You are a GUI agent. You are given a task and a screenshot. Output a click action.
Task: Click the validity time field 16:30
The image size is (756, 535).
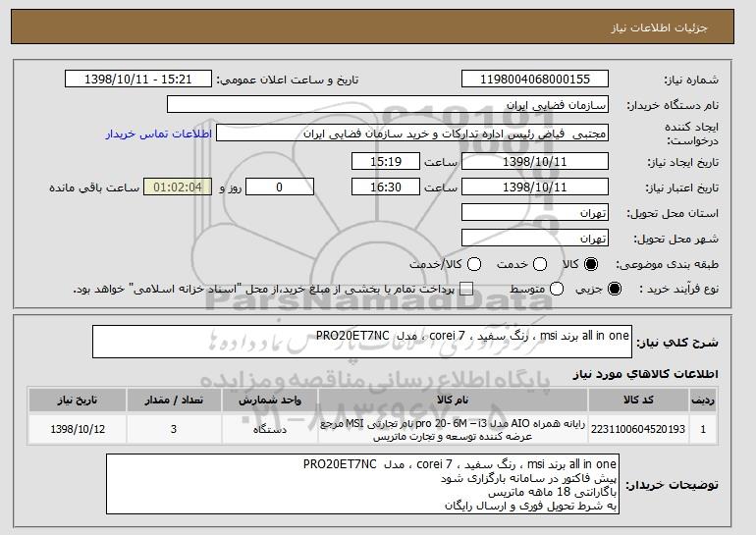point(386,187)
